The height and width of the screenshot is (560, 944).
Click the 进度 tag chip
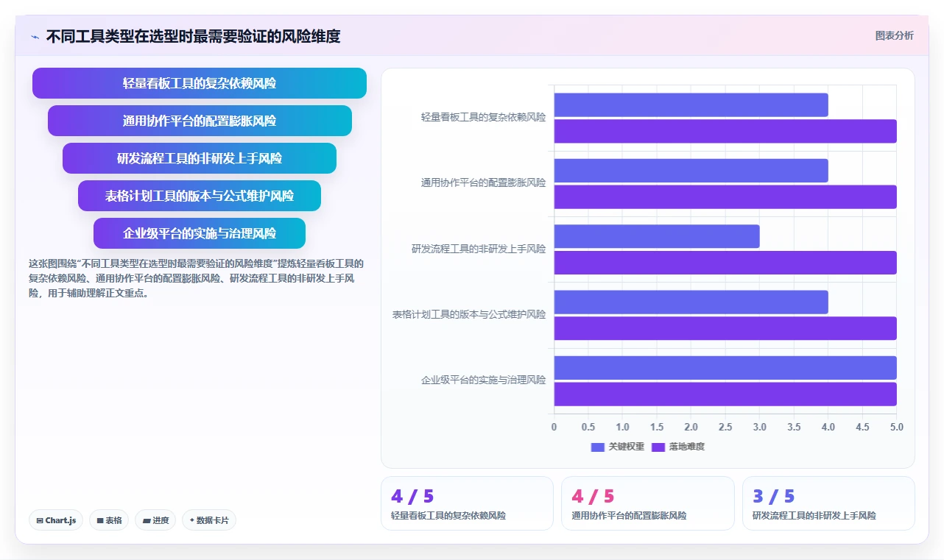155,520
